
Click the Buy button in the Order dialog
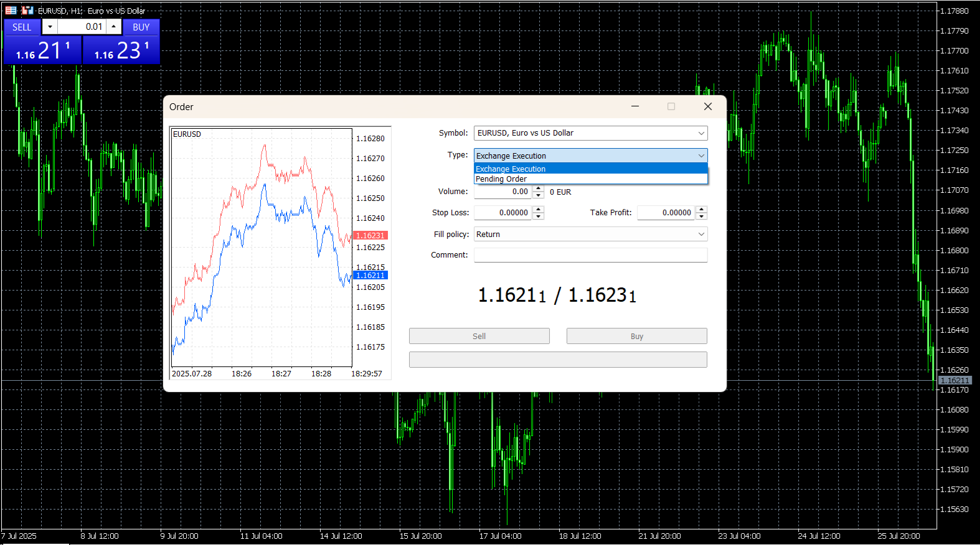[637, 336]
